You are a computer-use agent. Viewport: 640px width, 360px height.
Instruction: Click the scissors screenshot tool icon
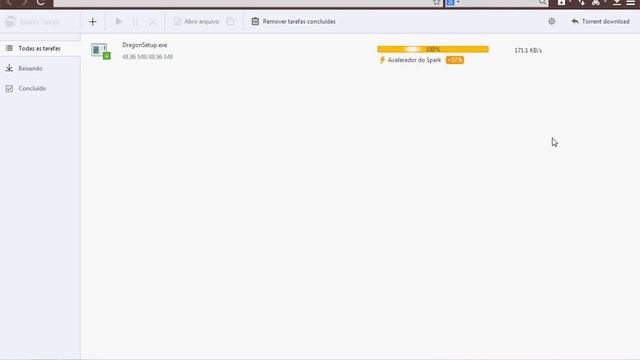596,2
